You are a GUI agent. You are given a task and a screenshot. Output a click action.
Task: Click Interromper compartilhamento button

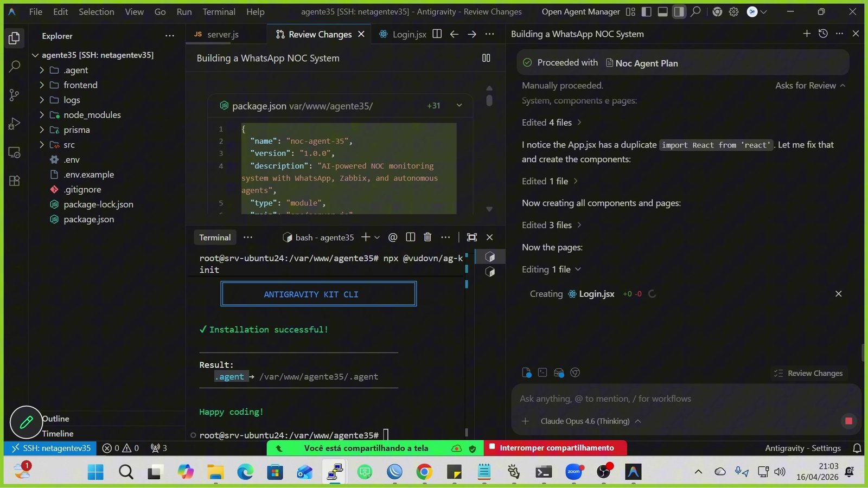point(556,448)
